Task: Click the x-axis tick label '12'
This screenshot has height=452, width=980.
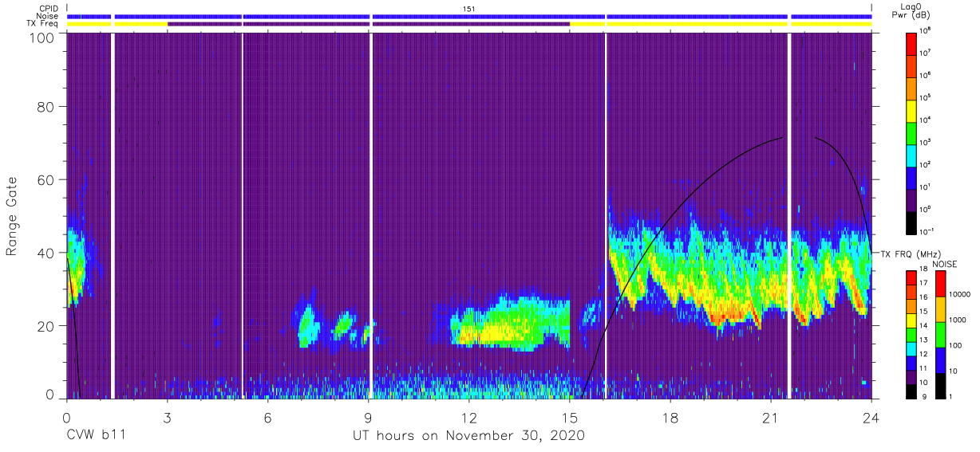Action: click(x=469, y=416)
